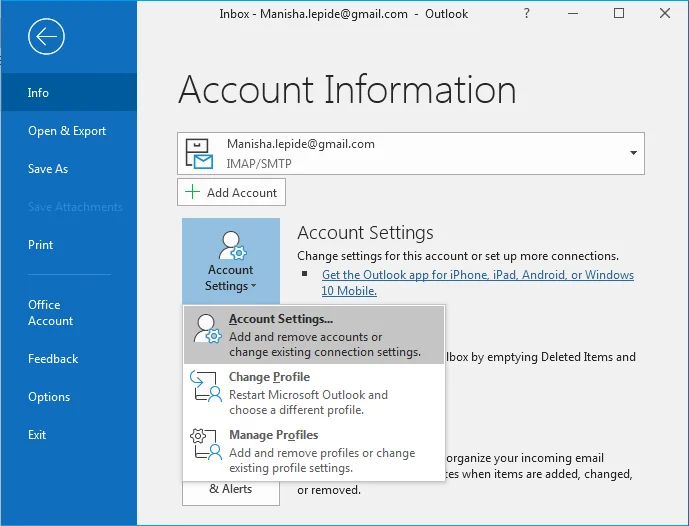Viewport: 689px width, 526px height.
Task: Click the Account Settings... menu entry icon
Action: (207, 329)
